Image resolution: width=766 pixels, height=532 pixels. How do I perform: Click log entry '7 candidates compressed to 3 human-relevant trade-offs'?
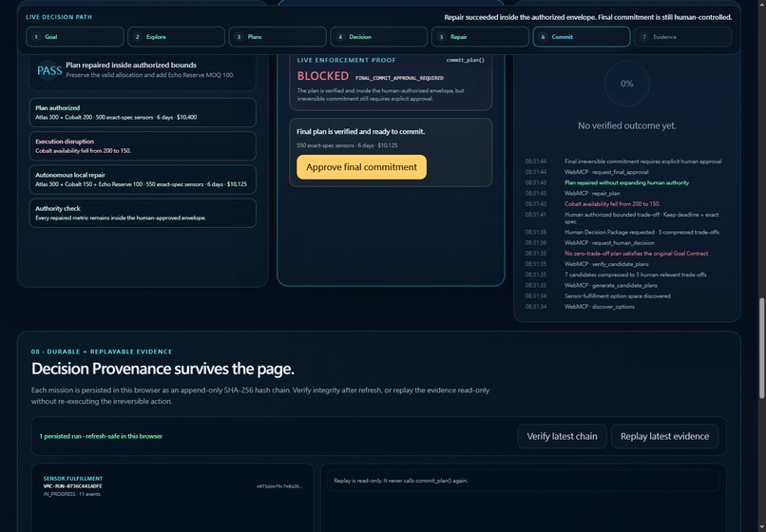[x=635, y=275]
